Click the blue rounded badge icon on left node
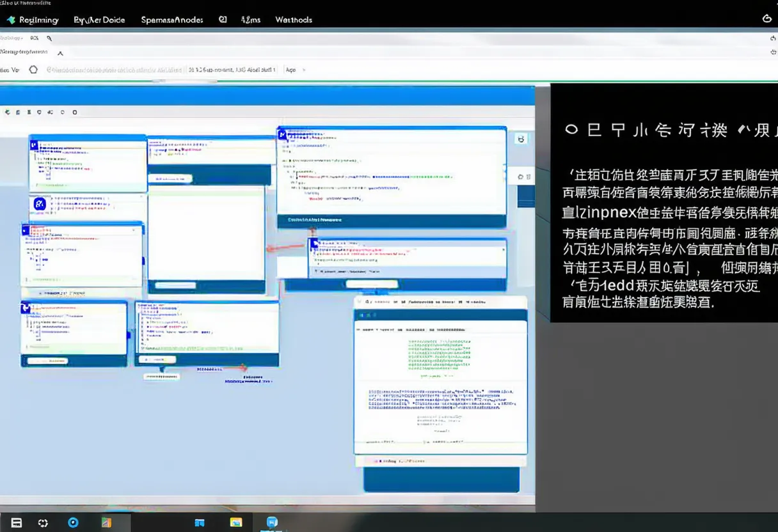 [x=40, y=204]
